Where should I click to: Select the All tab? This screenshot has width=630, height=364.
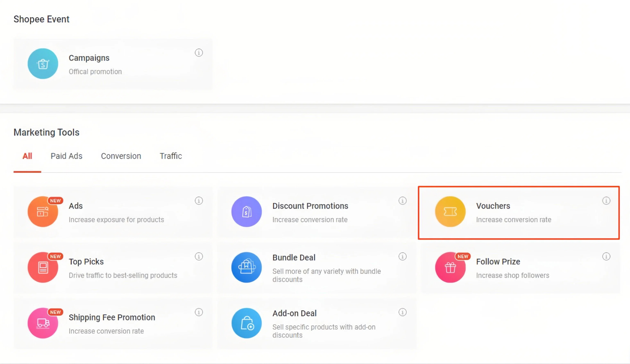(x=27, y=156)
